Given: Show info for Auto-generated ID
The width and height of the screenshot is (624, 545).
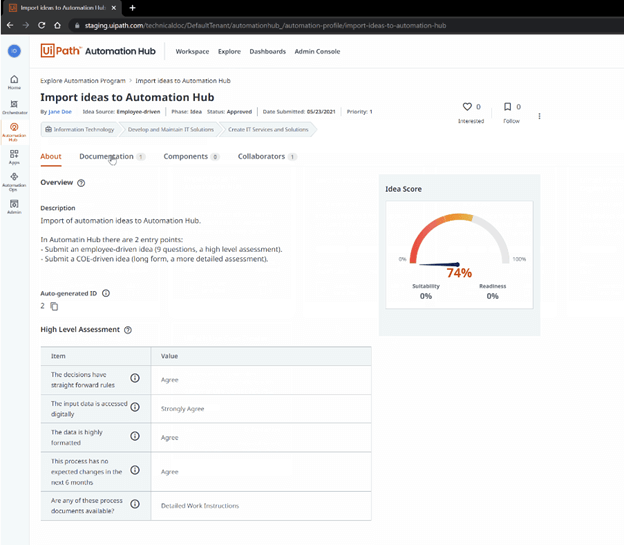Looking at the screenshot, I should coord(106,293).
